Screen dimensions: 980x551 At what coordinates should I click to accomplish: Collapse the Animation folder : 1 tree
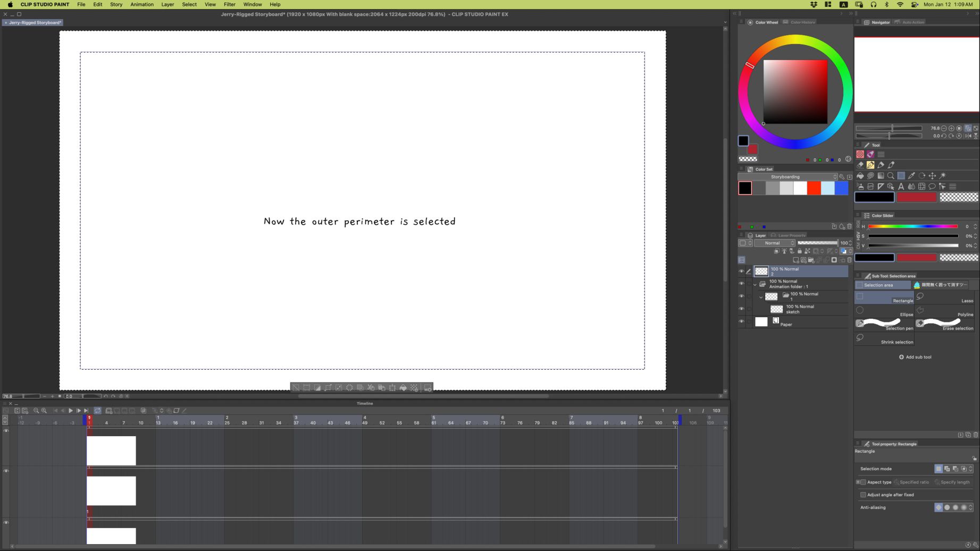tap(755, 284)
